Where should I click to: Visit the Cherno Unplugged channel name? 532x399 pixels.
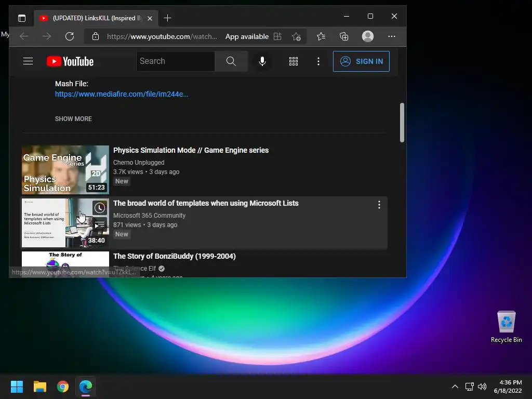click(x=139, y=163)
